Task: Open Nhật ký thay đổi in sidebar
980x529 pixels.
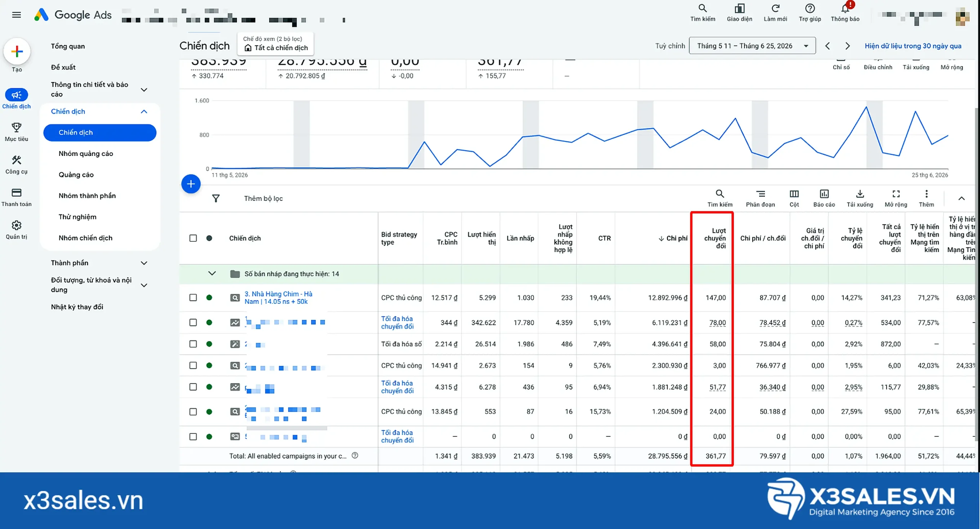Action: click(x=77, y=307)
